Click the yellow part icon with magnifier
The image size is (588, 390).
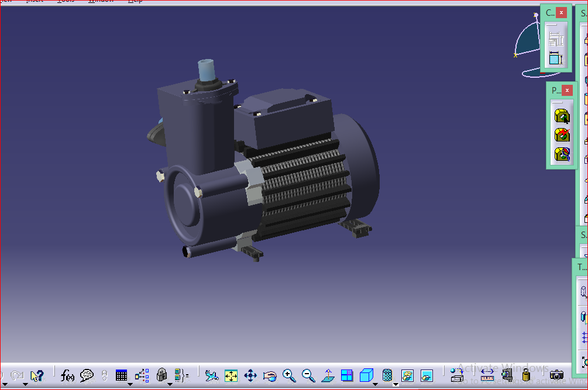pyautogui.click(x=562, y=154)
